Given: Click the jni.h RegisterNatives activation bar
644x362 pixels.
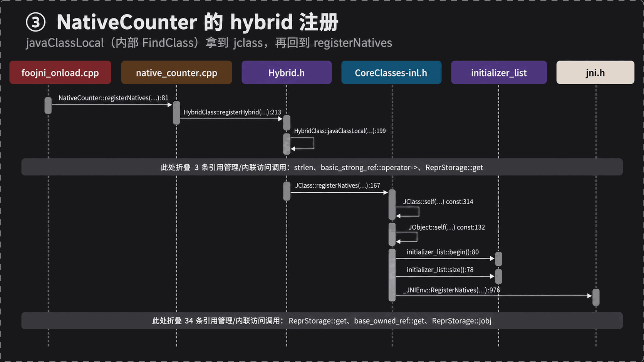Looking at the screenshot, I should click(x=596, y=297).
